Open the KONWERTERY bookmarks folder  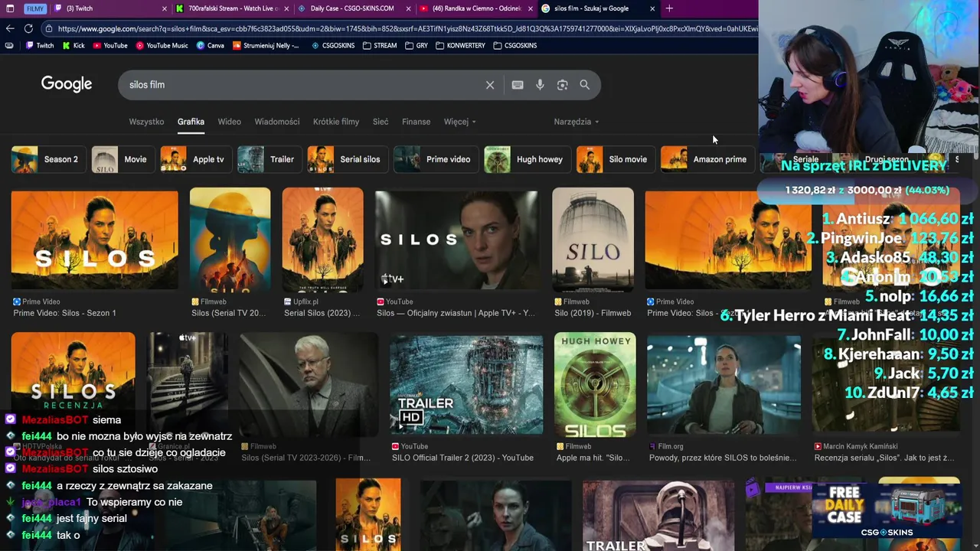click(460, 45)
